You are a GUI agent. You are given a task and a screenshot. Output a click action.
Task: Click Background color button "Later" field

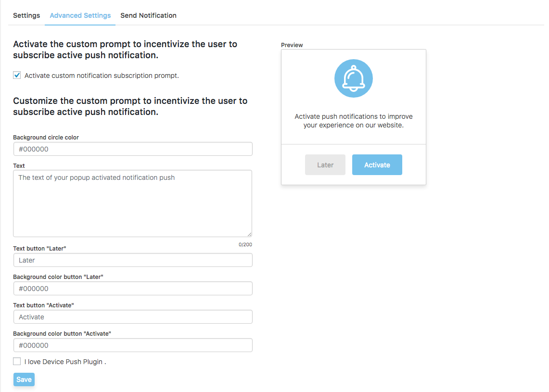click(x=133, y=289)
